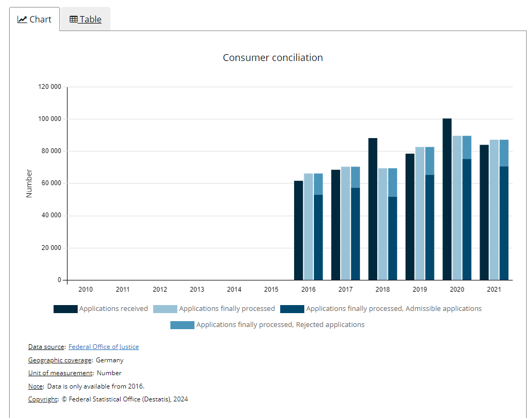Toggle Rejected applications legend swatch
Viewport: 532px width, 418px height.
point(182,325)
